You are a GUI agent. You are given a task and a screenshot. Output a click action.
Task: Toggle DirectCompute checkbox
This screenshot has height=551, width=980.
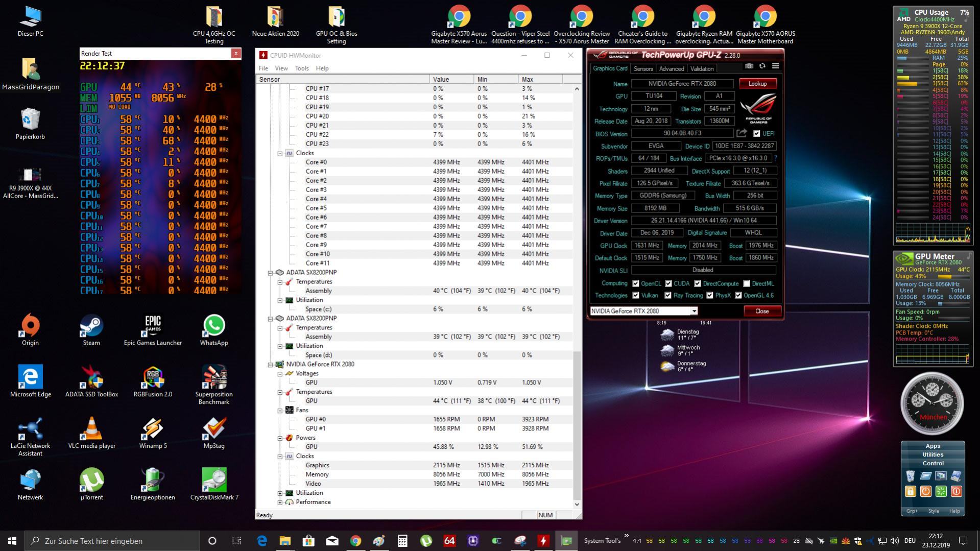tap(697, 283)
